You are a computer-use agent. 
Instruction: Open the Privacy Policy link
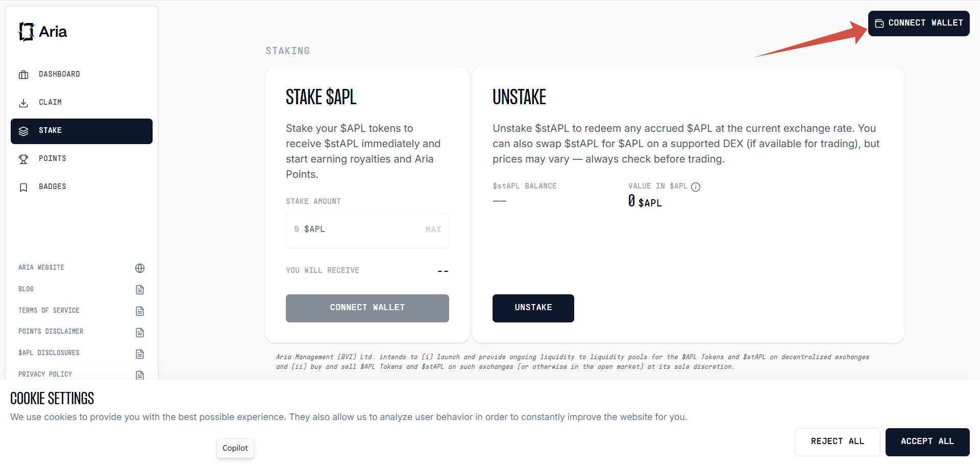coord(45,375)
